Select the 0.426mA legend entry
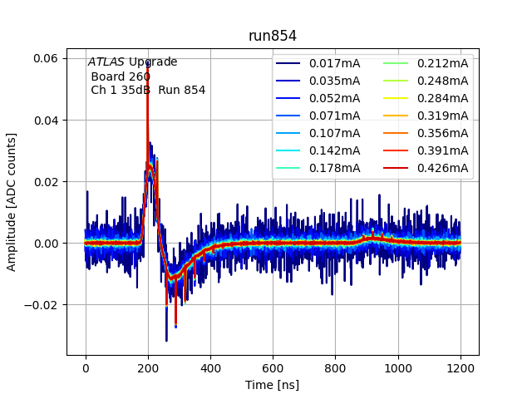The image size is (532, 399). tap(442, 168)
